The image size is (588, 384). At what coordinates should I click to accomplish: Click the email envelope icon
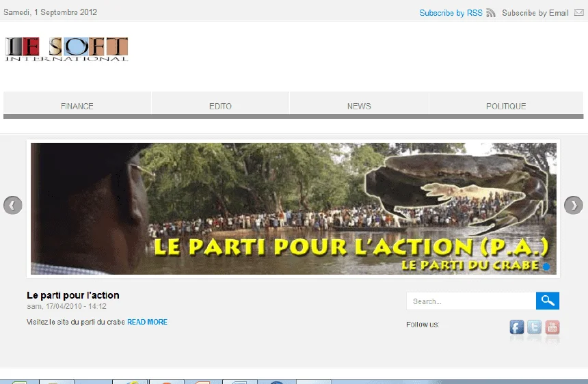coord(580,13)
